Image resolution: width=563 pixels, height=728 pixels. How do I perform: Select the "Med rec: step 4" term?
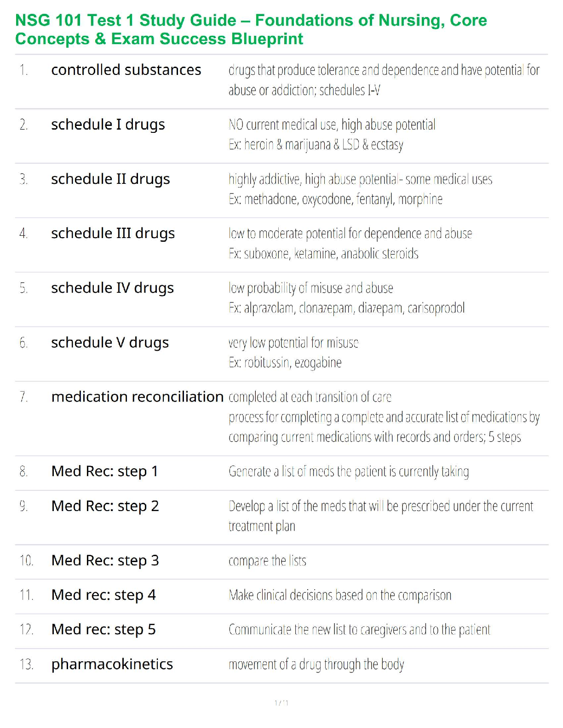[103, 595]
